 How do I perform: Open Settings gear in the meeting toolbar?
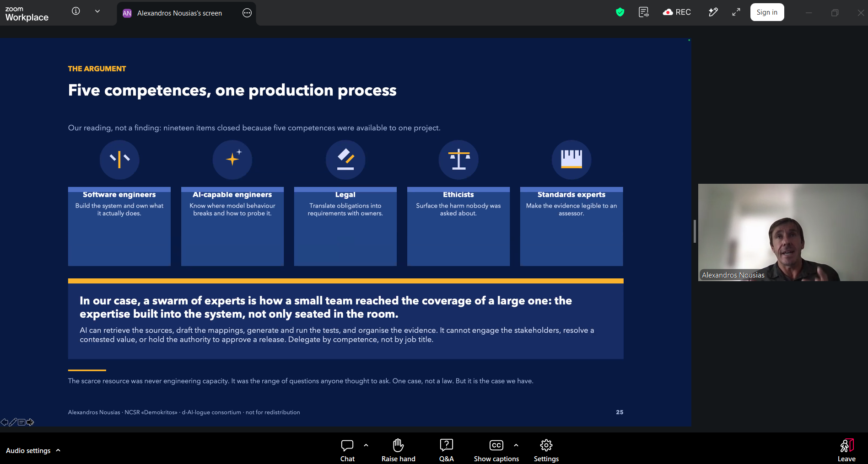546,450
